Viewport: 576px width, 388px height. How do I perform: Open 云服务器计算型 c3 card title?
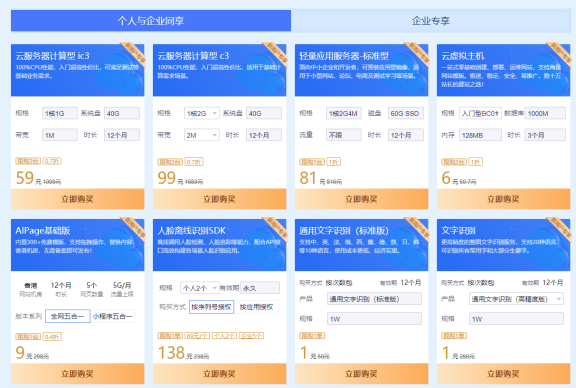point(193,56)
